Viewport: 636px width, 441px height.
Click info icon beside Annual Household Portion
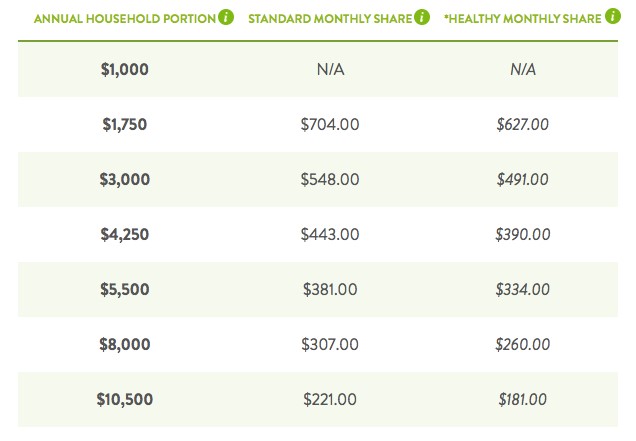click(226, 17)
